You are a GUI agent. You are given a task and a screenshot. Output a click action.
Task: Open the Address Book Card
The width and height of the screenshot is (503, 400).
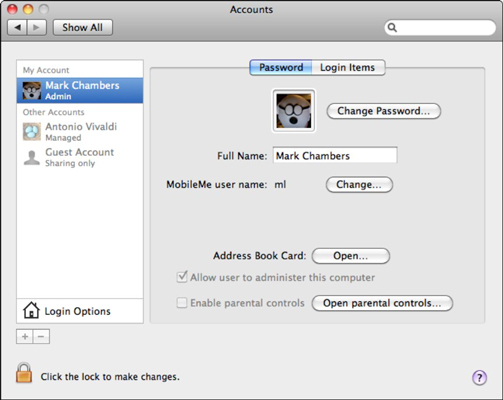tap(351, 256)
